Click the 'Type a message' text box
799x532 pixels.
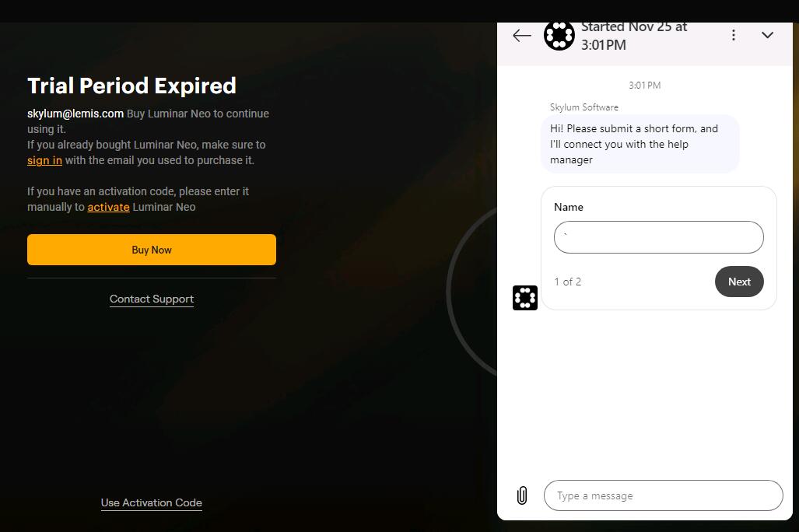tap(663, 495)
